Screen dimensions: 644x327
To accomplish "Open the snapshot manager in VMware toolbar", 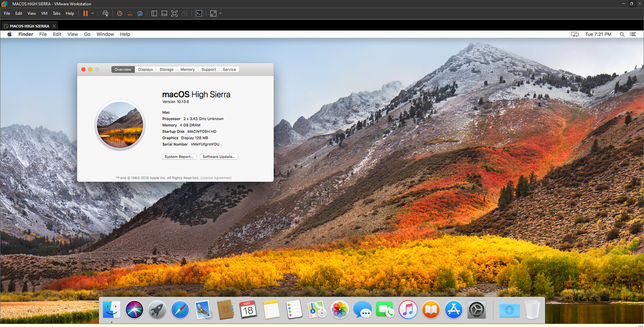I will pyautogui.click(x=140, y=14).
